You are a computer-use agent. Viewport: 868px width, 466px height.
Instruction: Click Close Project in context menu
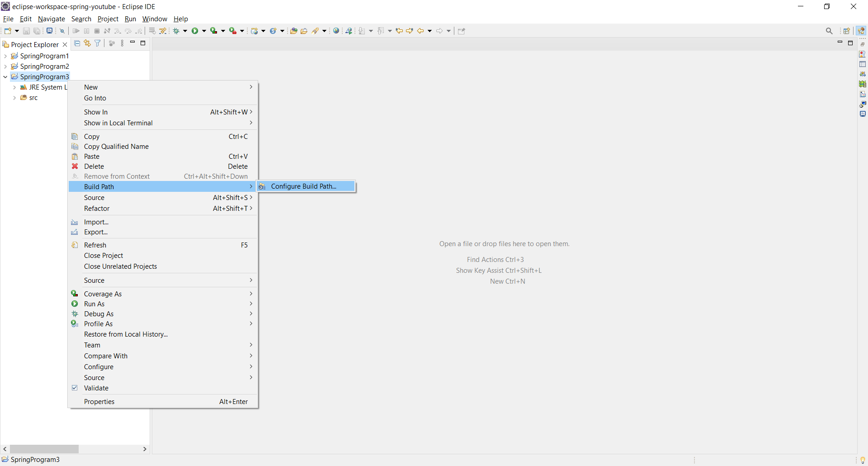pyautogui.click(x=163, y=256)
